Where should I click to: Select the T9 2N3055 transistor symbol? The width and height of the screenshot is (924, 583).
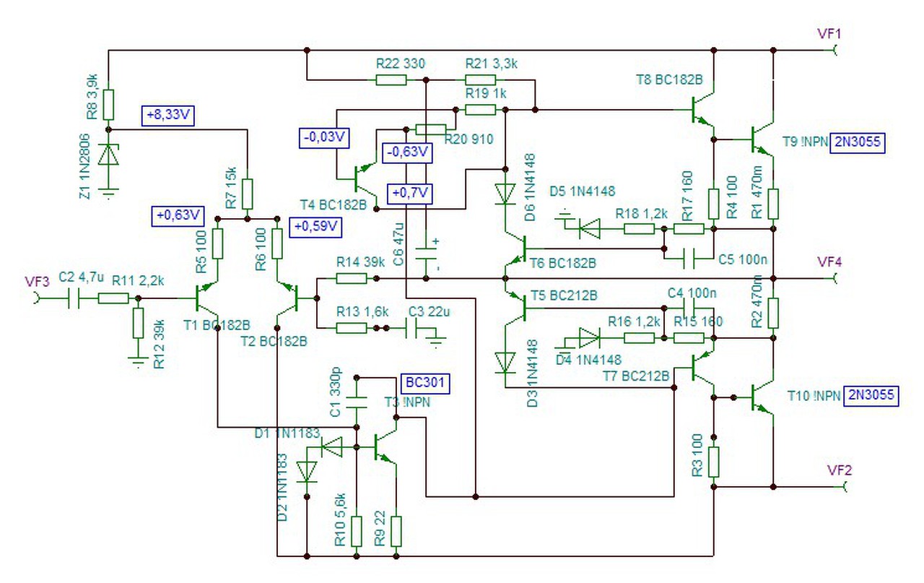click(761, 139)
